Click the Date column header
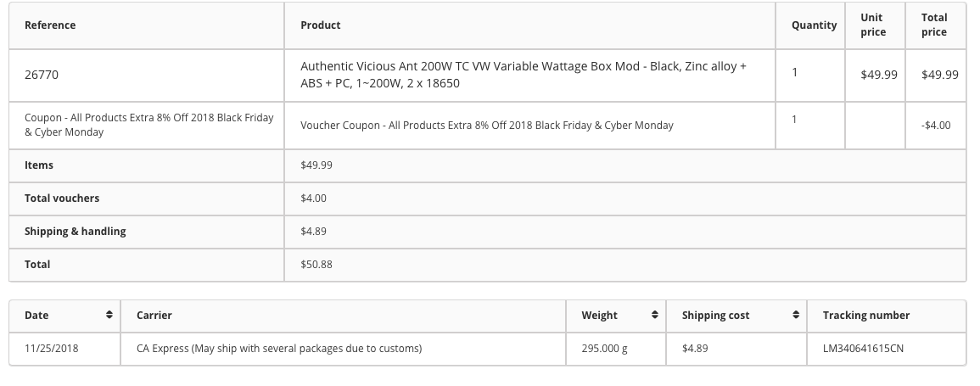The width and height of the screenshot is (980, 386). 64,316
